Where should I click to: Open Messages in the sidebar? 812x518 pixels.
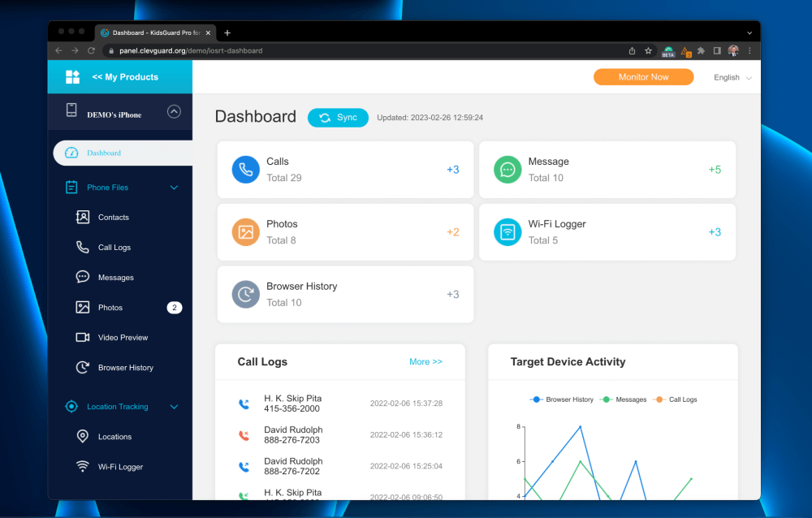coord(116,278)
